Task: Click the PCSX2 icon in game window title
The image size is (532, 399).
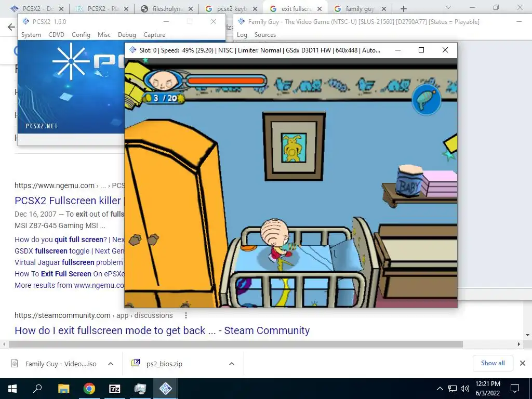Action: tap(132, 50)
